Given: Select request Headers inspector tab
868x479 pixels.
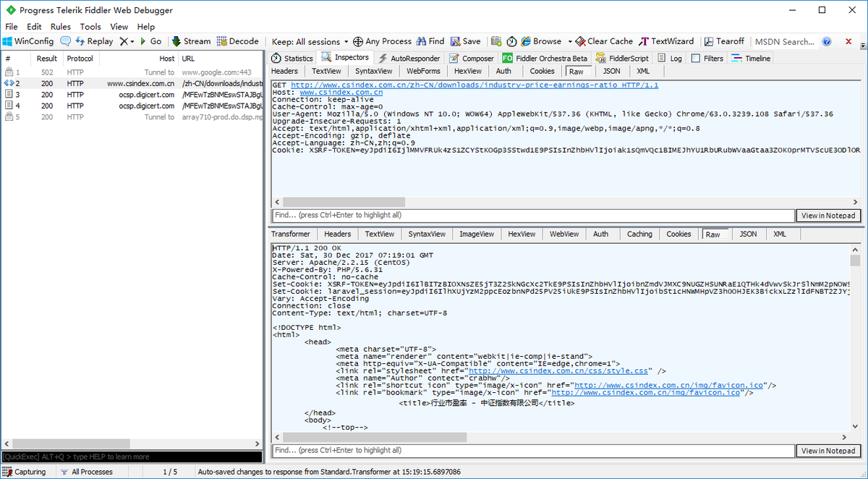Looking at the screenshot, I should pyautogui.click(x=284, y=71).
